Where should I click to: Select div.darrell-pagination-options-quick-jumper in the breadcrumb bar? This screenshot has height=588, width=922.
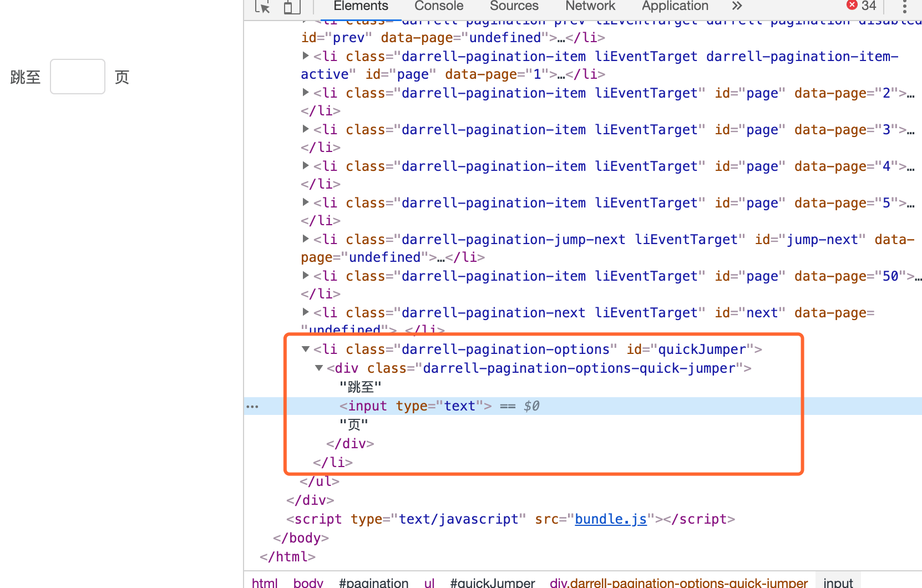click(x=679, y=582)
